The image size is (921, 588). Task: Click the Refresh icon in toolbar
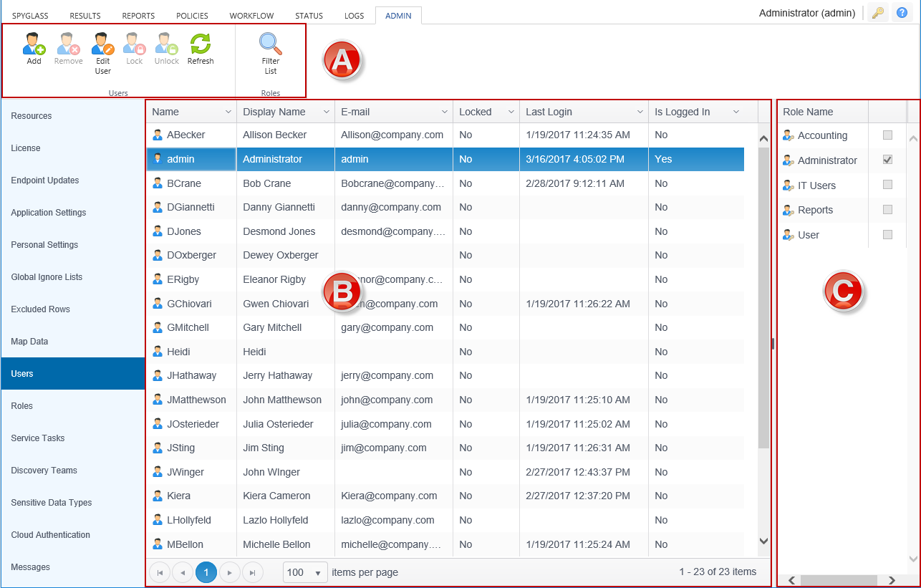click(x=201, y=45)
